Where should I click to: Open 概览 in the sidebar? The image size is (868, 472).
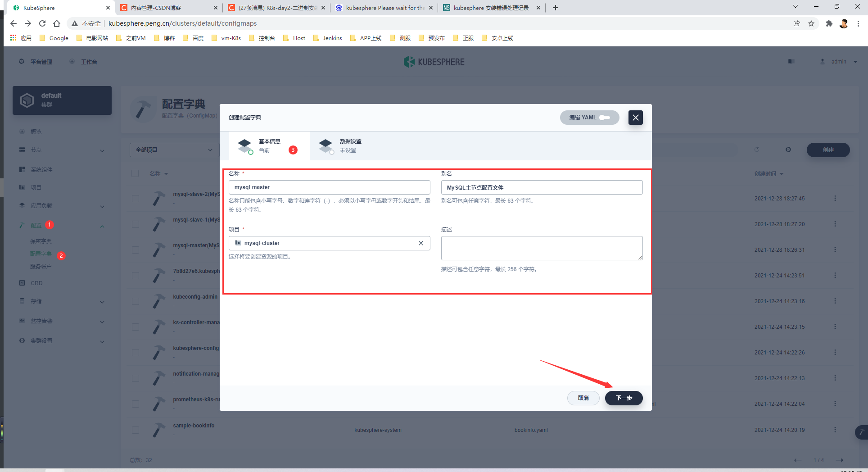point(36,132)
